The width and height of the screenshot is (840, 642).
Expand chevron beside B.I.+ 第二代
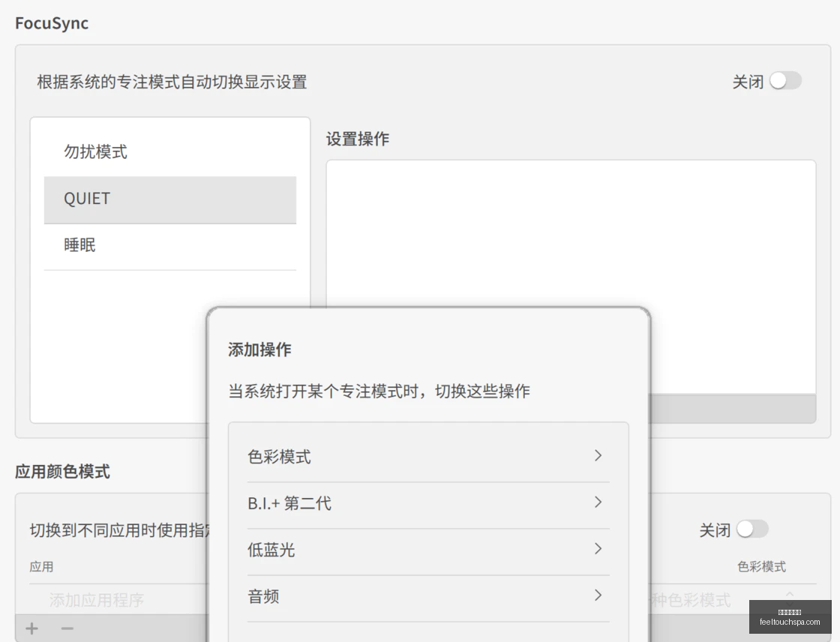point(598,502)
